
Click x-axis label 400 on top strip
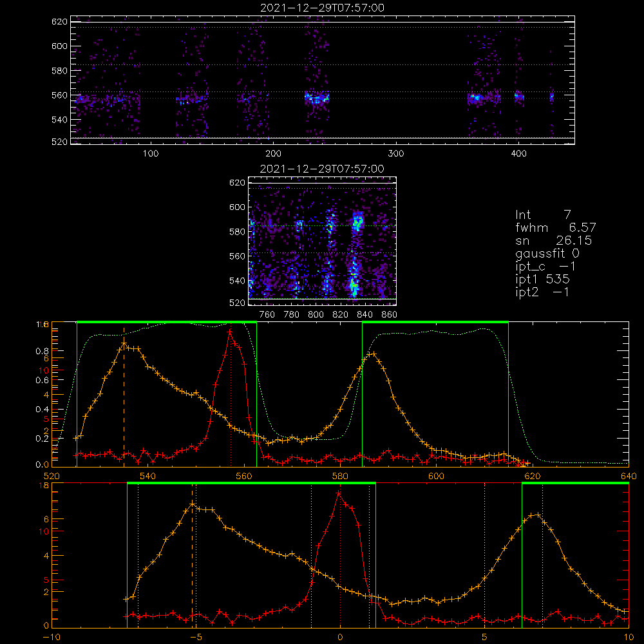(518, 154)
